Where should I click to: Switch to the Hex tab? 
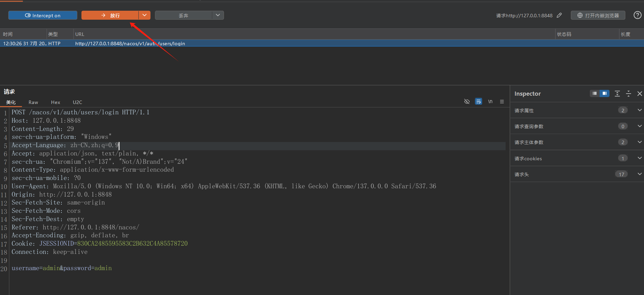(x=56, y=102)
